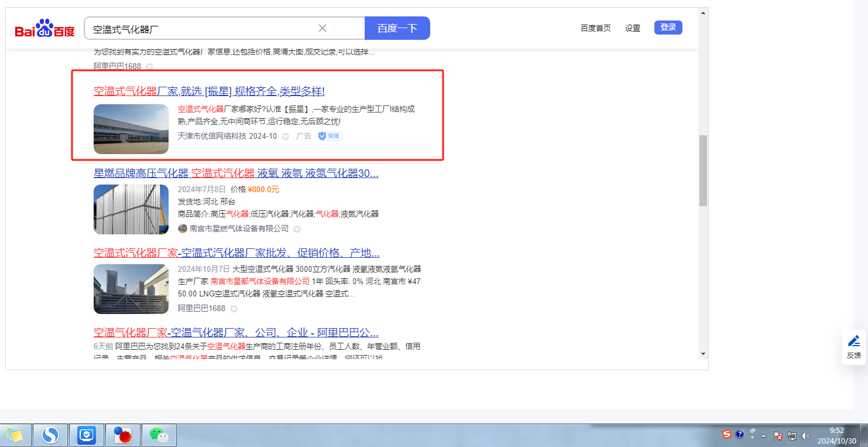Image resolution: width=868 pixels, height=447 pixels.
Task: Click 阿里巴巴1688 source under the third result
Action: coord(201,308)
